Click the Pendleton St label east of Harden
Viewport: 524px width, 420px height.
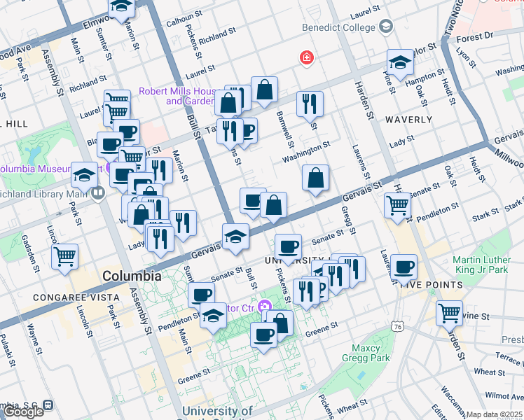tap(438, 212)
